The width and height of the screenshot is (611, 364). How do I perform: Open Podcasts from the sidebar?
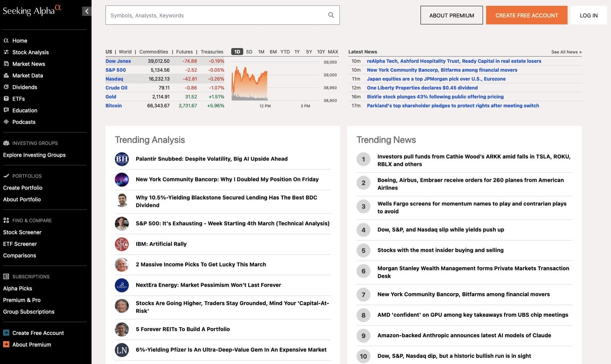pyautogui.click(x=24, y=122)
